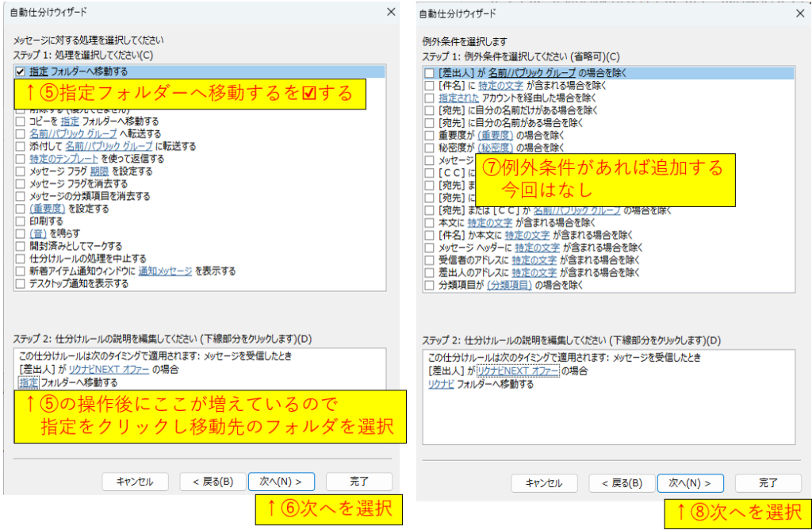Enable デスクトップ通知を表示する checkbox
The height and width of the screenshot is (530, 812).
click(x=21, y=283)
